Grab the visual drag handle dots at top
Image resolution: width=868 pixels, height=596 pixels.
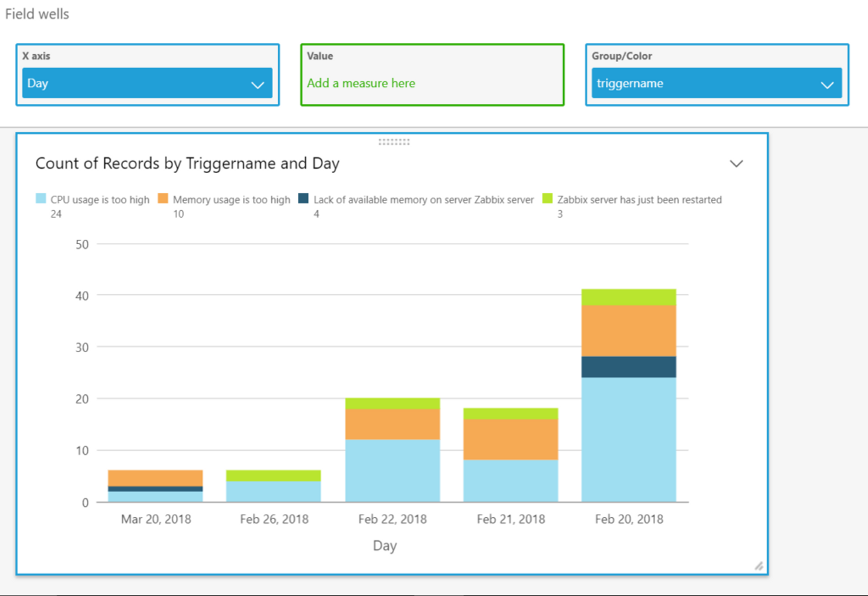[394, 142]
